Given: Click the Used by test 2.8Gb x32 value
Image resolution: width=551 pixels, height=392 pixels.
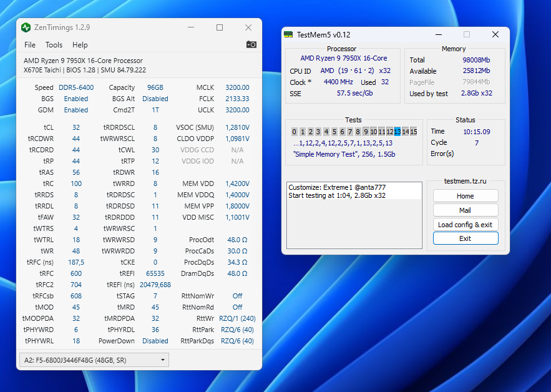Looking at the screenshot, I should [477, 93].
